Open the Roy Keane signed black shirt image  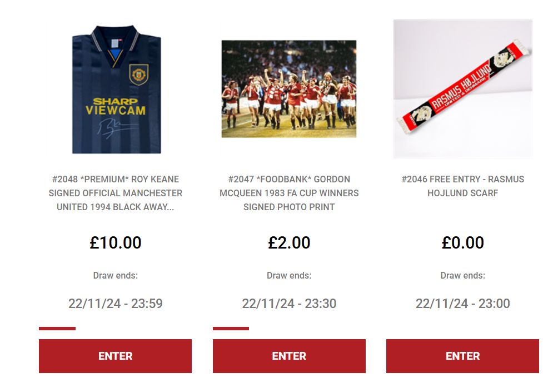(x=116, y=88)
